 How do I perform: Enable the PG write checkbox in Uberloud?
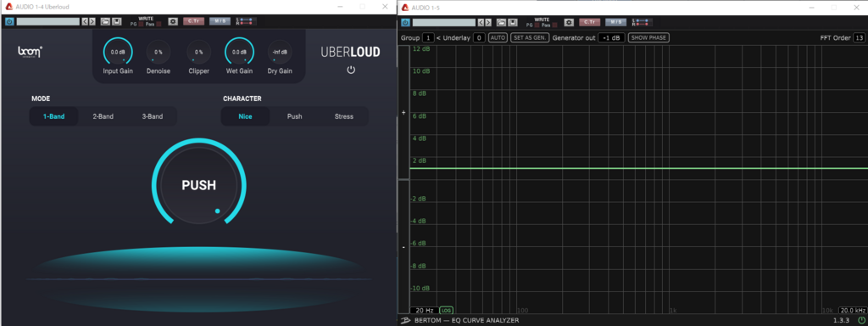pyautogui.click(x=141, y=25)
